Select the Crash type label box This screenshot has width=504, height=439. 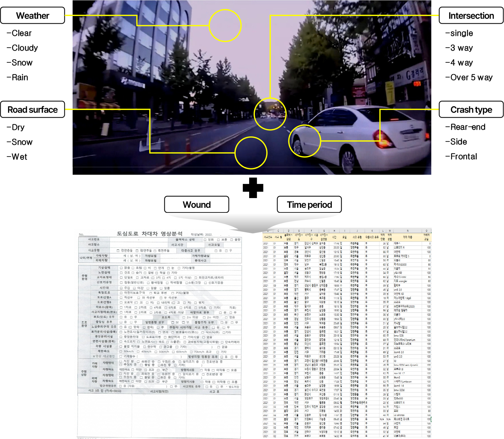(x=471, y=110)
